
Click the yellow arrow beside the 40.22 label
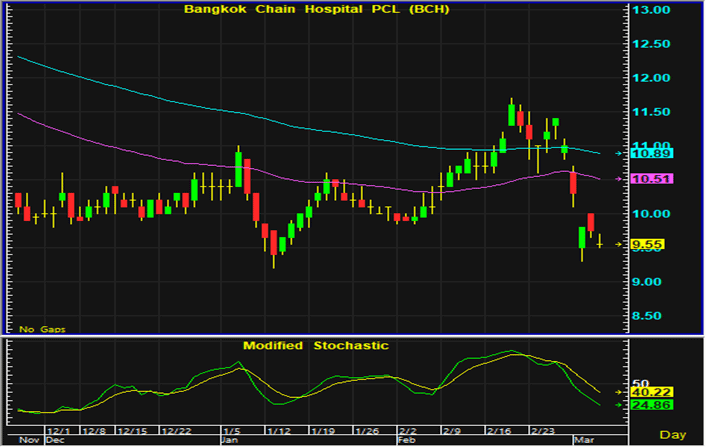tap(619, 392)
